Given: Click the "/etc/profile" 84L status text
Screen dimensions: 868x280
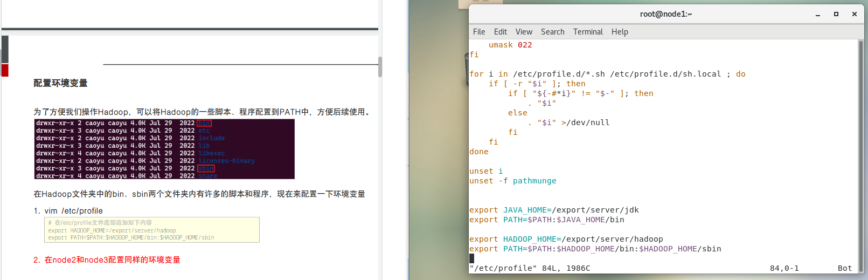Looking at the screenshot, I should (x=530, y=268).
